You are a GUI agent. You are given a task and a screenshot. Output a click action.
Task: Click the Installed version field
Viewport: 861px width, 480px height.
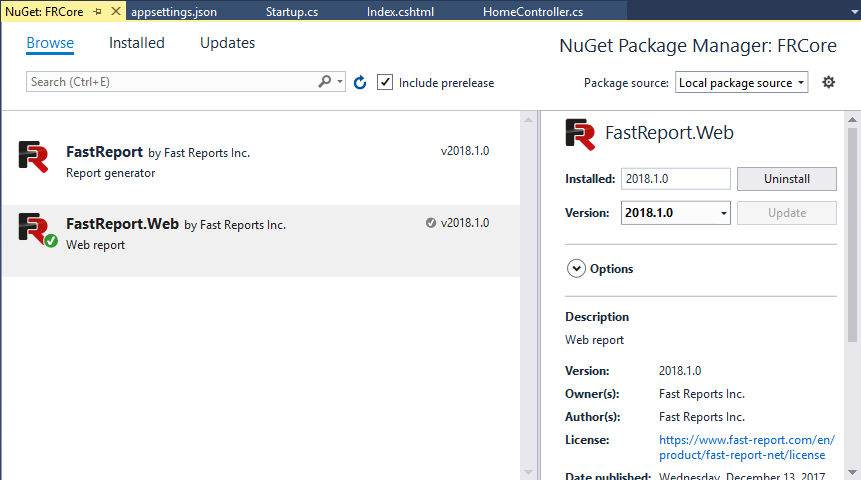[675, 179]
